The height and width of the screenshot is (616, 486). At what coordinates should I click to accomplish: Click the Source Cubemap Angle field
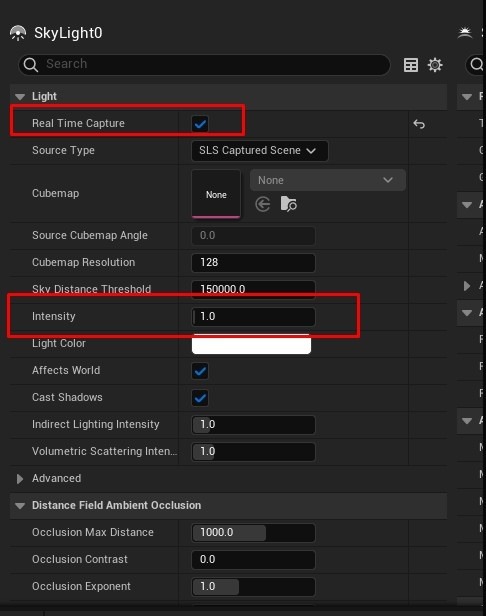[x=253, y=236]
